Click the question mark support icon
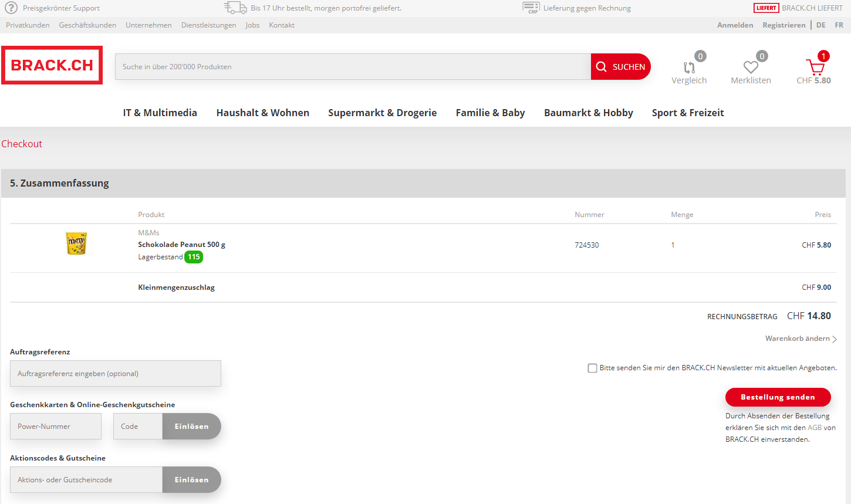Image resolution: width=851 pixels, height=504 pixels. tap(11, 8)
